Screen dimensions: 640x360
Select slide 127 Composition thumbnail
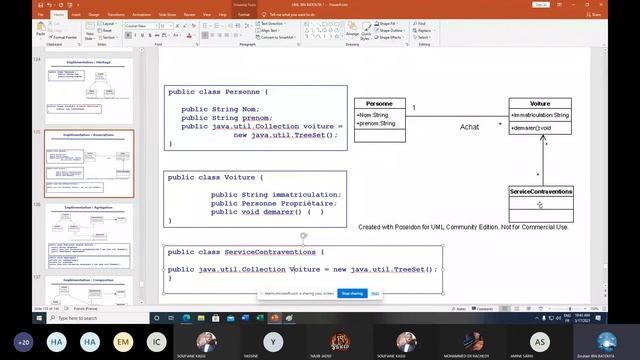click(89, 291)
